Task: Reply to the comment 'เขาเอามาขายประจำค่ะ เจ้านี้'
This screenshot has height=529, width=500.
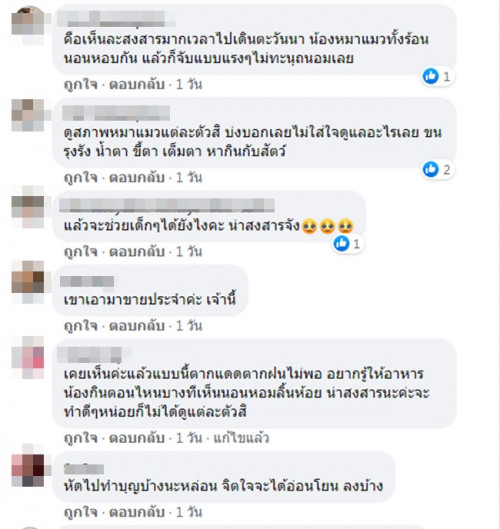Action: tap(137, 326)
